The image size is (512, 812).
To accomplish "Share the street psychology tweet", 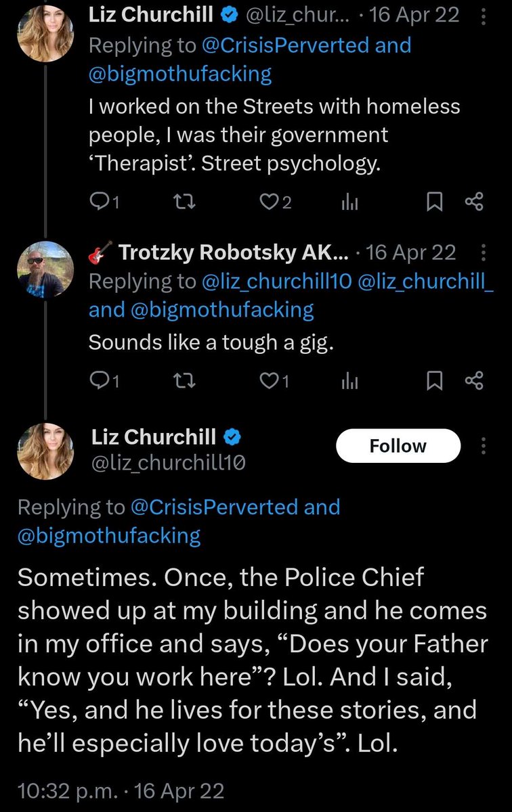I will (474, 202).
